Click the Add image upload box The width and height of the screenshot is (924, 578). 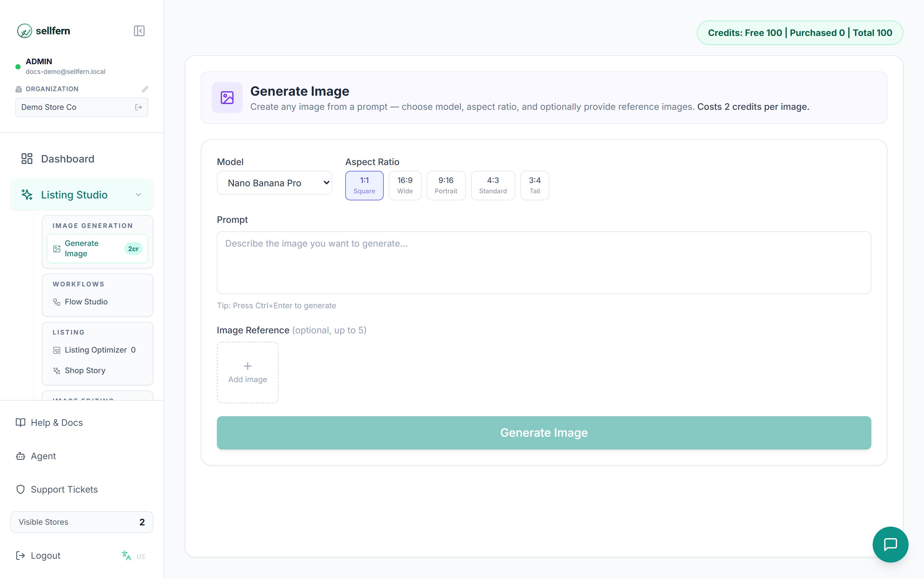(247, 372)
